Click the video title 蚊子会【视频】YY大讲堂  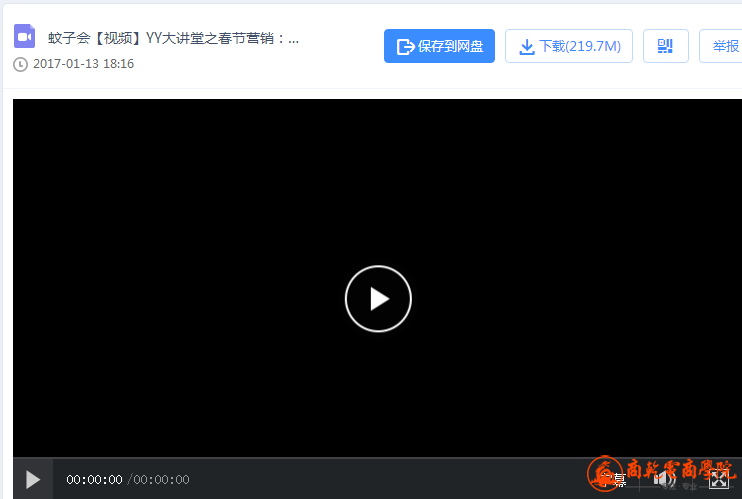pyautogui.click(x=173, y=38)
